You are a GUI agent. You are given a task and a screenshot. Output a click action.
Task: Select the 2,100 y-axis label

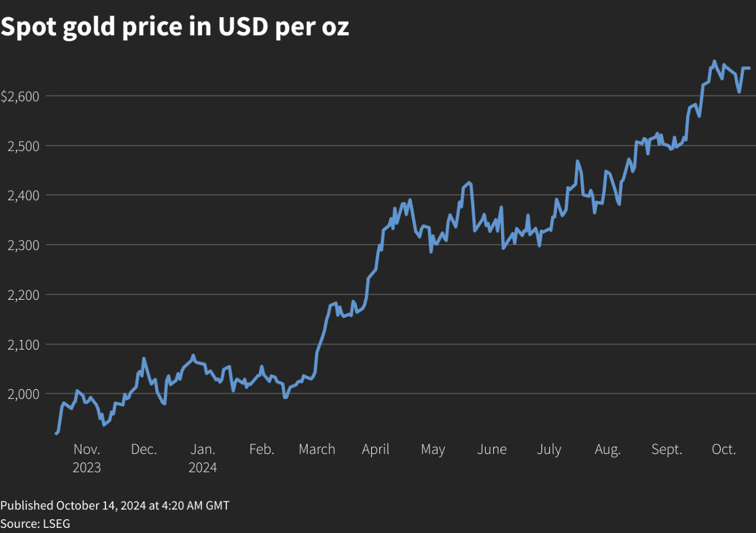point(23,344)
